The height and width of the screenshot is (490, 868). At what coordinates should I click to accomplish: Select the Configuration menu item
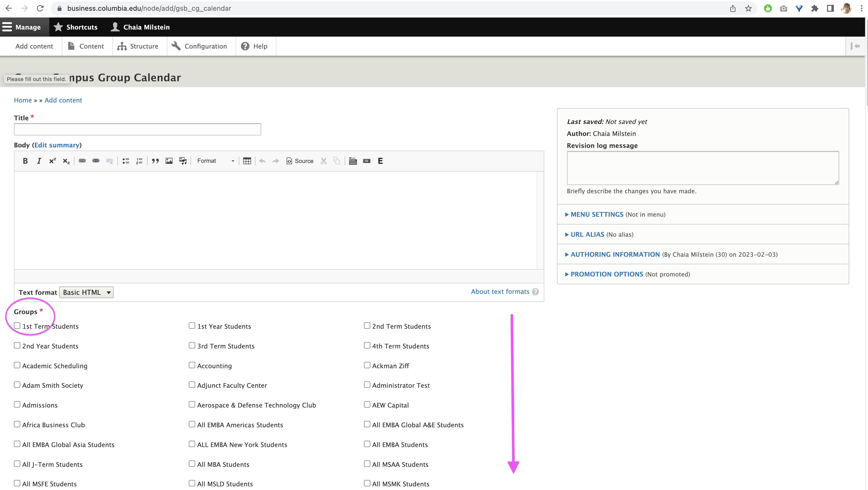(206, 46)
